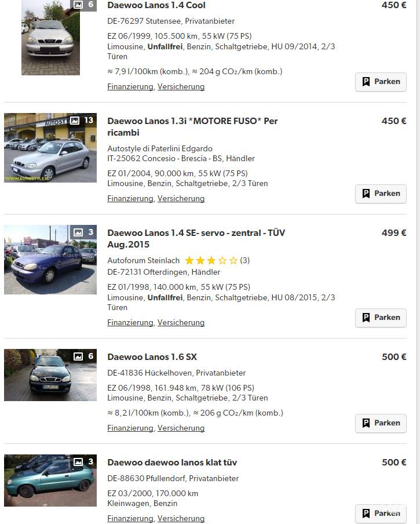420x524 pixels.
Task: Open silver Lanos thumbnail from Autostyle dealer
Action: (x=50, y=148)
